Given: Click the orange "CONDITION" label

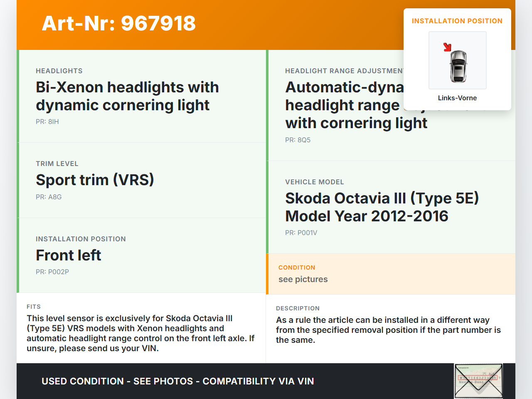Looking at the screenshot, I should (x=297, y=268).
